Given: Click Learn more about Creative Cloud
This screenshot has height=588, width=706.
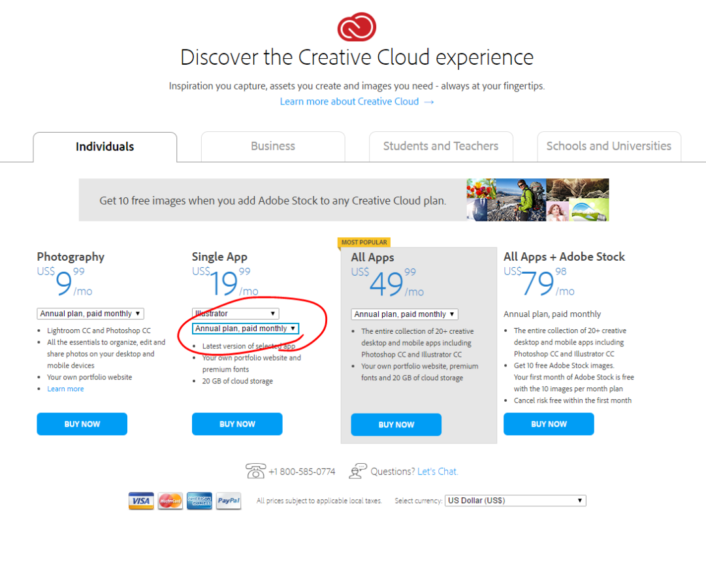Looking at the screenshot, I should click(349, 101).
